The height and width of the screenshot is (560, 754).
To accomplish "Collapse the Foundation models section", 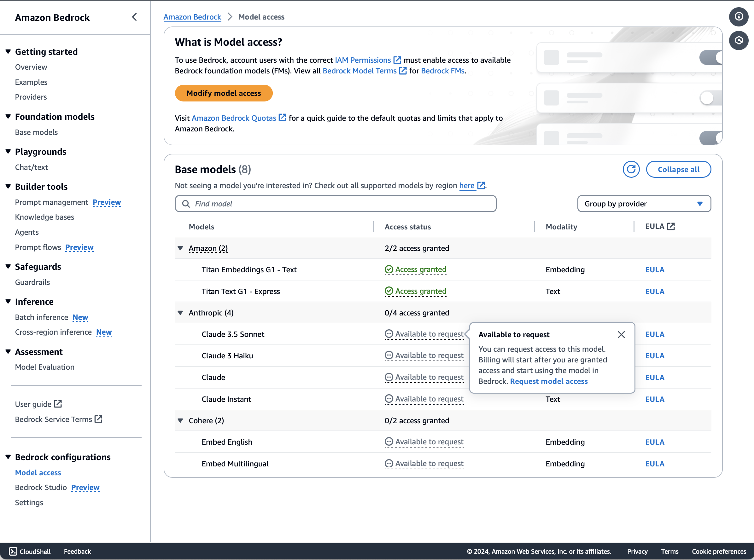I will click(x=8, y=117).
